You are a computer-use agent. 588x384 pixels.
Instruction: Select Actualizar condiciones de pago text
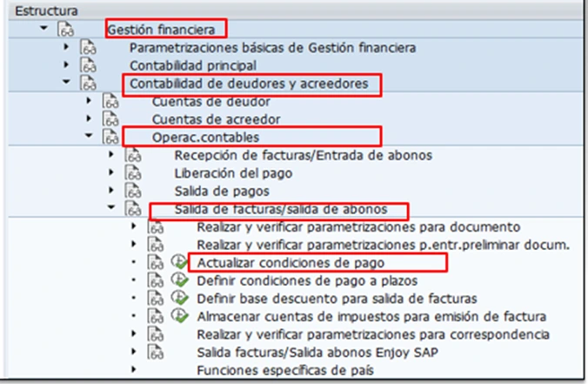pyautogui.click(x=291, y=263)
